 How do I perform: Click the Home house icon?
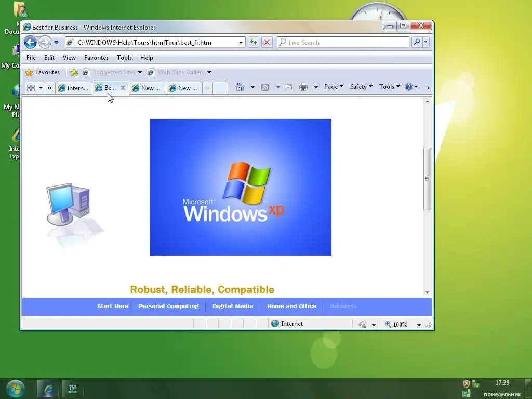click(x=240, y=87)
